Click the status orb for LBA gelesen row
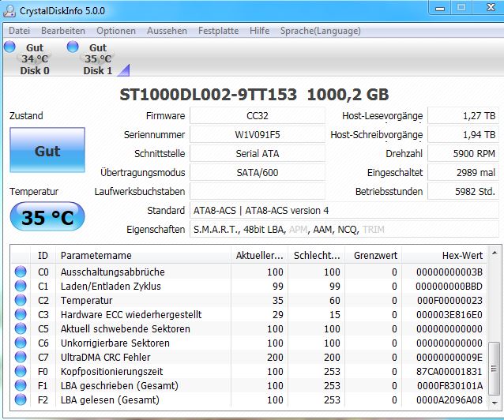 (x=21, y=399)
